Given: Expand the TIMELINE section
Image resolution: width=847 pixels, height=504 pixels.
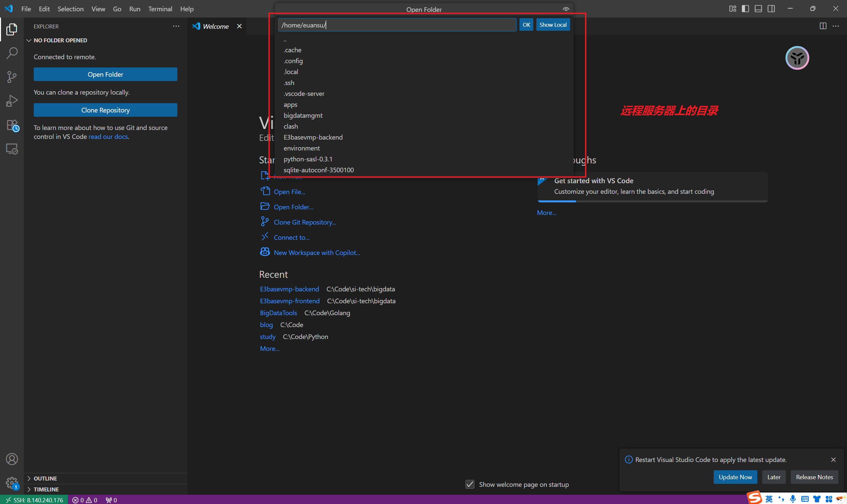Looking at the screenshot, I should click(x=46, y=489).
